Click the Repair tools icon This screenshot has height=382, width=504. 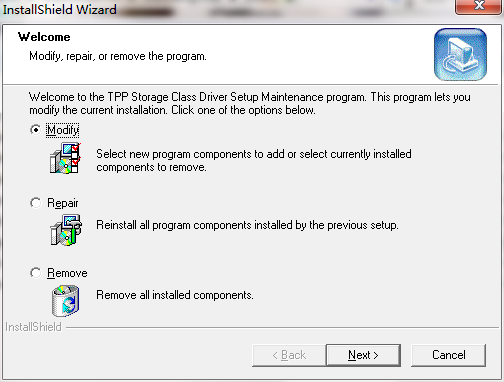point(66,230)
